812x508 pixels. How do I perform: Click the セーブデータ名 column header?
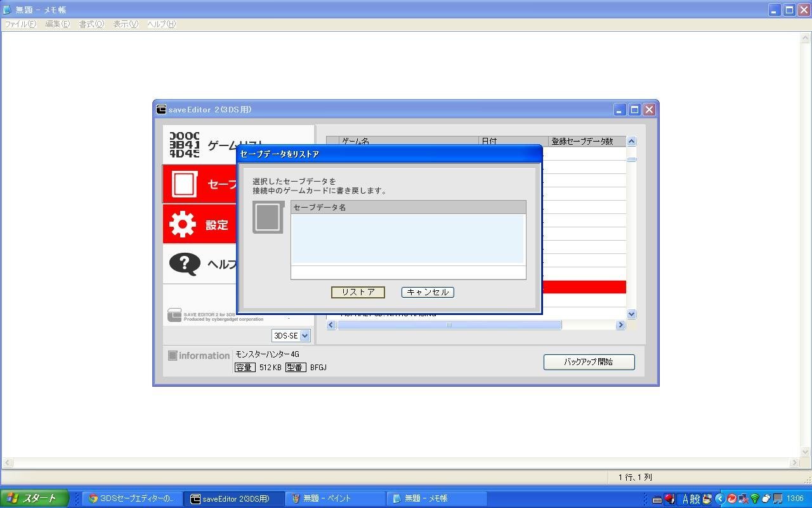[x=408, y=207]
